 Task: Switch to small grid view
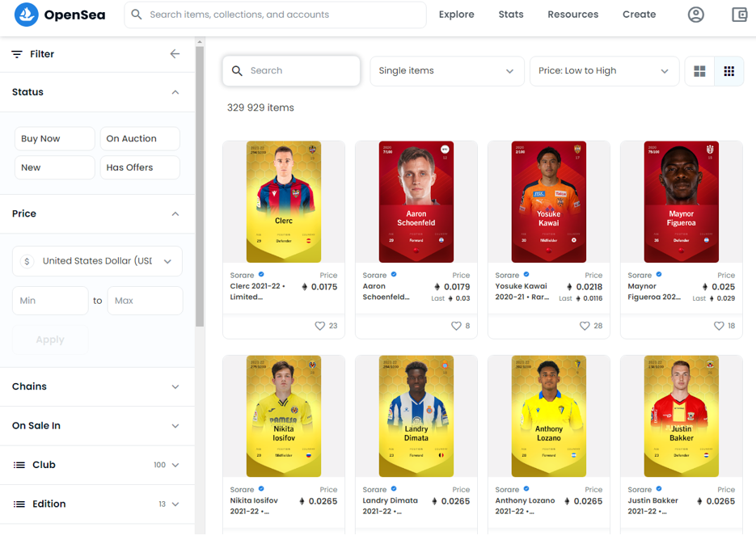[729, 71]
